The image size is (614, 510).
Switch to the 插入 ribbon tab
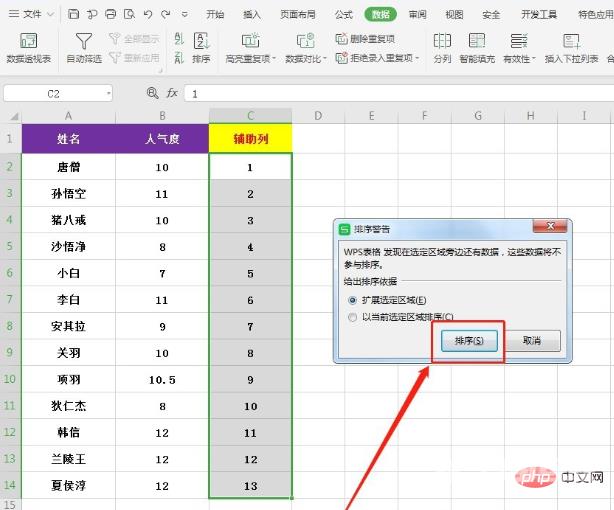[x=252, y=14]
